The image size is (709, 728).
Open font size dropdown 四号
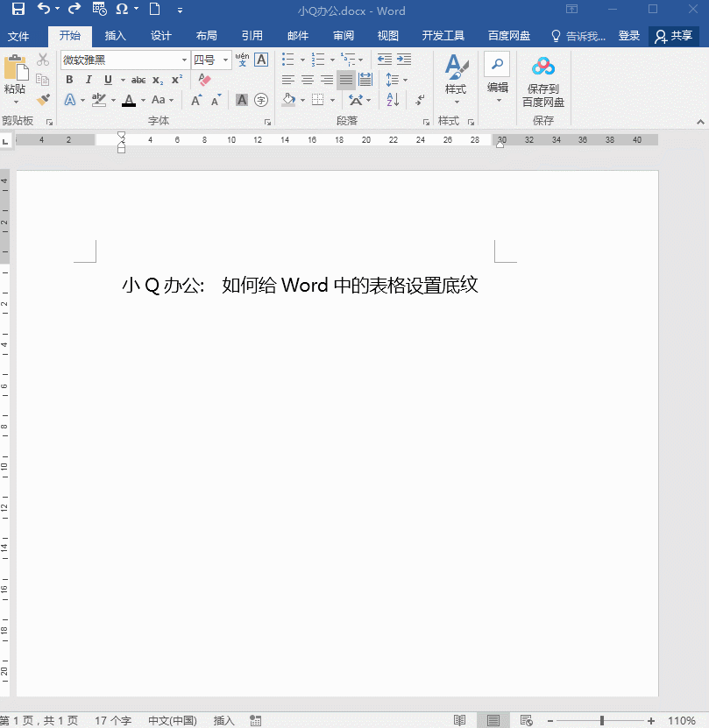[x=225, y=60]
